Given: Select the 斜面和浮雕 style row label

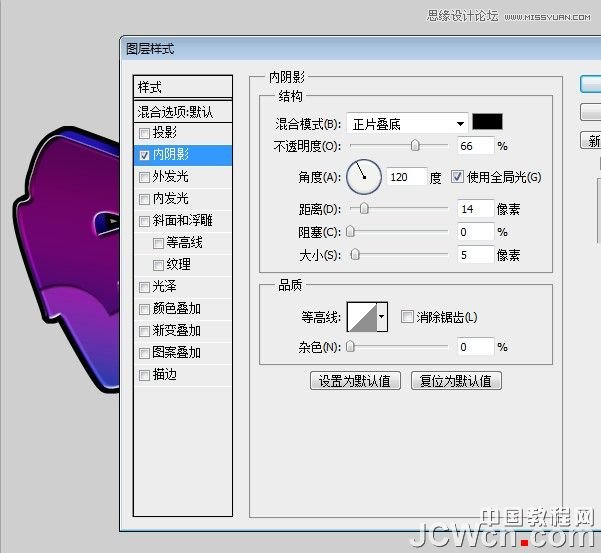Looking at the screenshot, I should coord(182,221).
